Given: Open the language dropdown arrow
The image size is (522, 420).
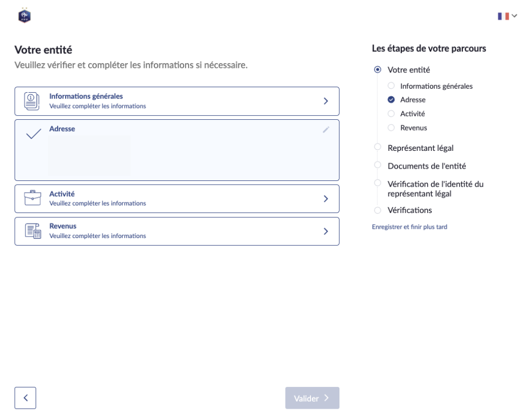Looking at the screenshot, I should (514, 16).
